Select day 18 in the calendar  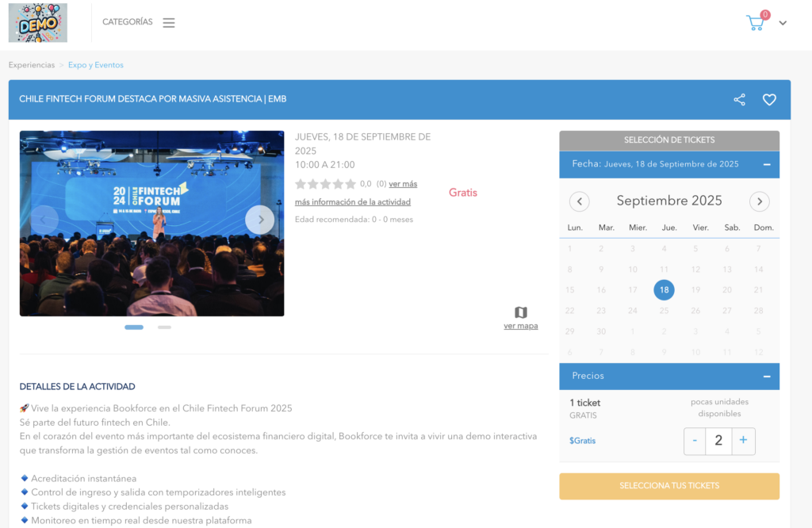664,290
